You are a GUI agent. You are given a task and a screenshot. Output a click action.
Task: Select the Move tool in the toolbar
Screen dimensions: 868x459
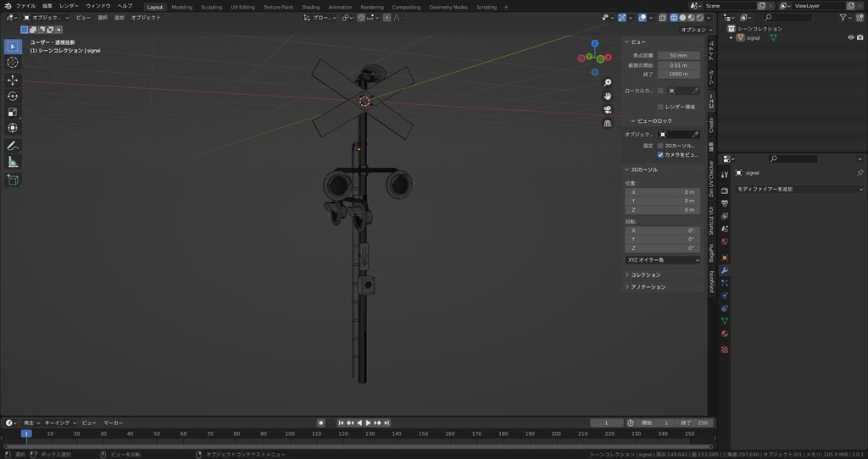click(x=13, y=80)
